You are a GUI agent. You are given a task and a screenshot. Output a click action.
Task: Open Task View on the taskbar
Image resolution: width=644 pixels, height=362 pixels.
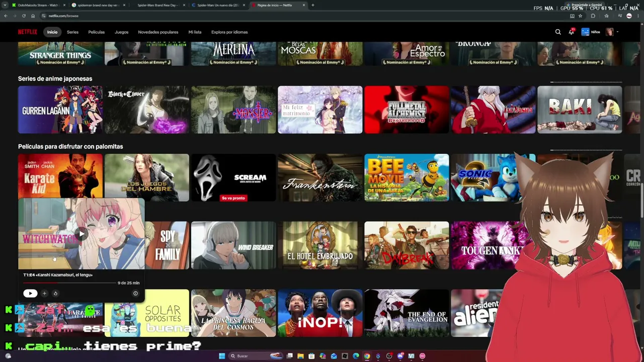point(289,356)
